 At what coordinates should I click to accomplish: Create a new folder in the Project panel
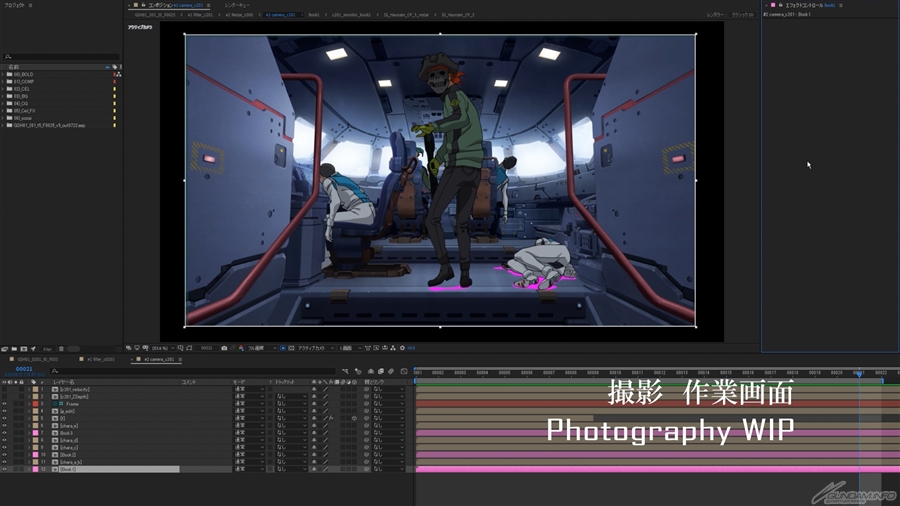pyautogui.click(x=14, y=349)
